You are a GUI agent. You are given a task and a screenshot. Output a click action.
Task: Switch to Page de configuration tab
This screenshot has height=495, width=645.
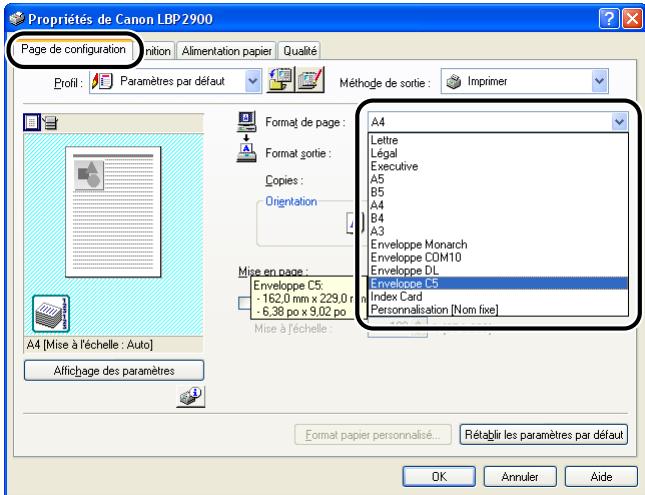pyautogui.click(x=73, y=49)
